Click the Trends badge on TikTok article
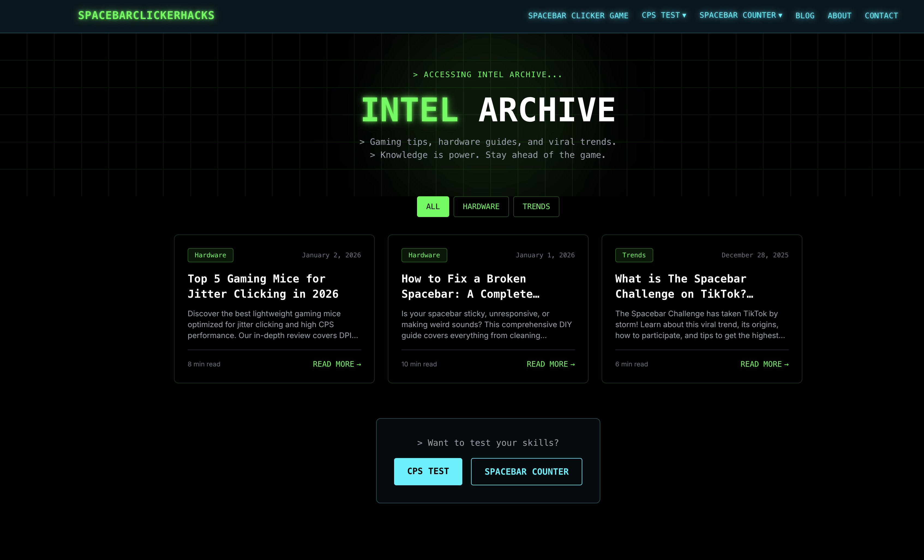 (x=634, y=255)
